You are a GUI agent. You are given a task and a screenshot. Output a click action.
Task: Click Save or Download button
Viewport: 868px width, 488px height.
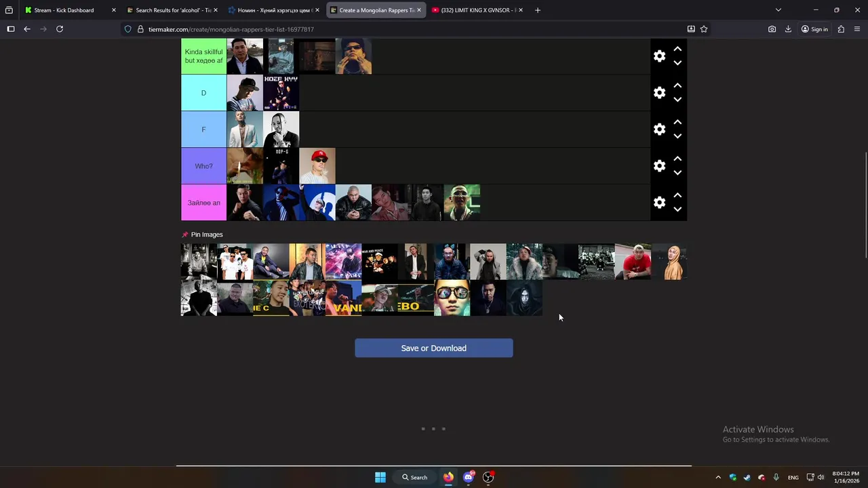(x=434, y=348)
